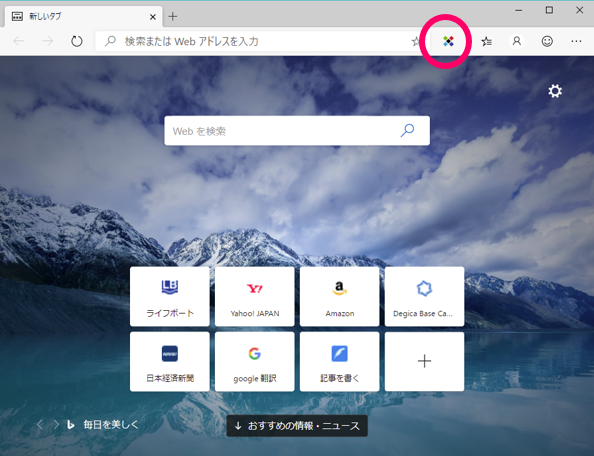Open the favorites list icon
Screen dimensions: 594x456
click(x=486, y=41)
